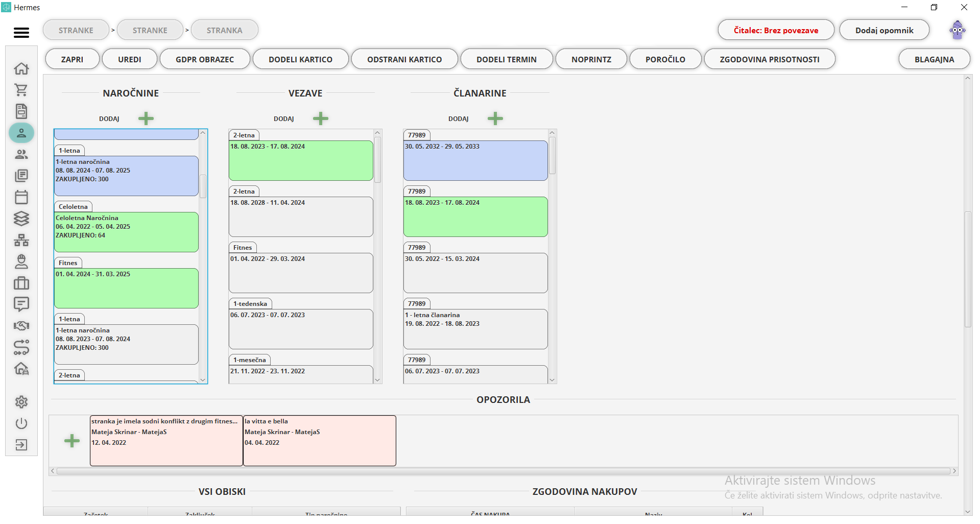Open the house with lock sidebar icon
This screenshot has width=980, height=524.
pos(21,369)
